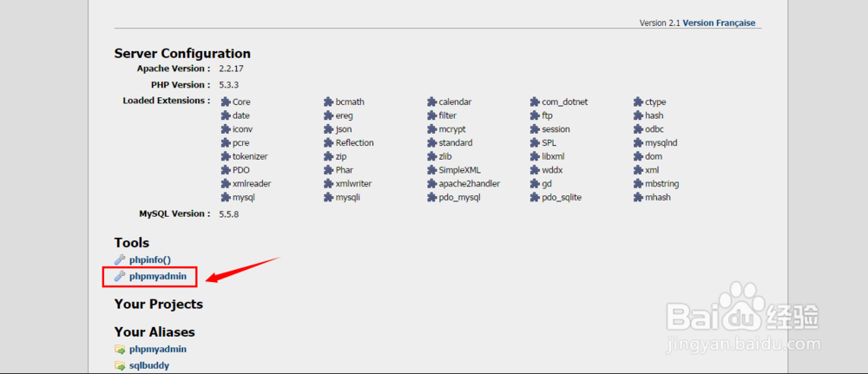Select the wddx extension text
Image resolution: width=868 pixels, height=374 pixels.
click(552, 170)
